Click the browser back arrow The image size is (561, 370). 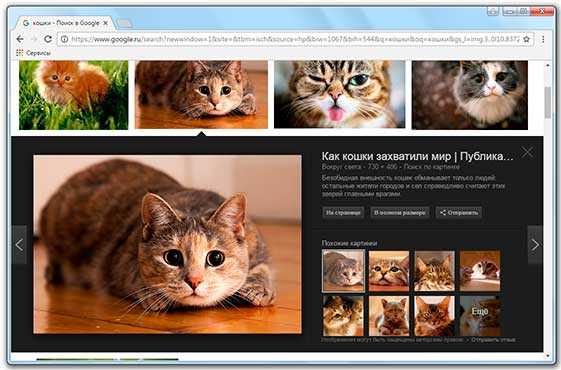20,39
